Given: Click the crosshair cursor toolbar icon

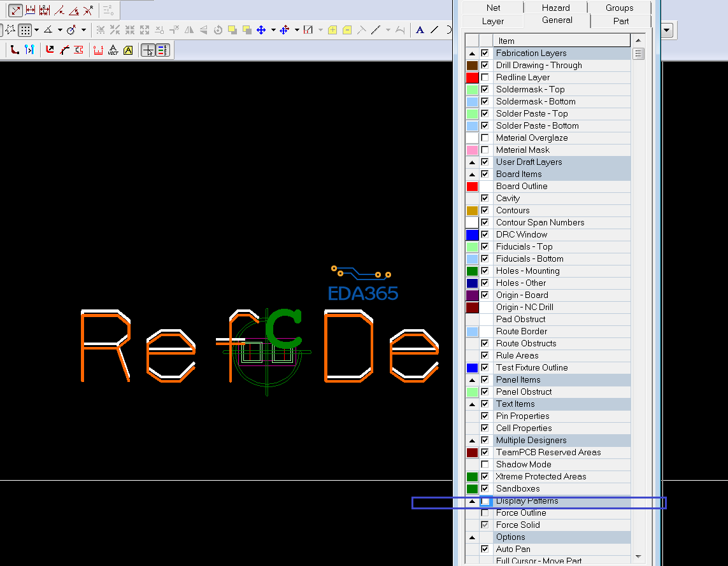Looking at the screenshot, I should pos(148,50).
